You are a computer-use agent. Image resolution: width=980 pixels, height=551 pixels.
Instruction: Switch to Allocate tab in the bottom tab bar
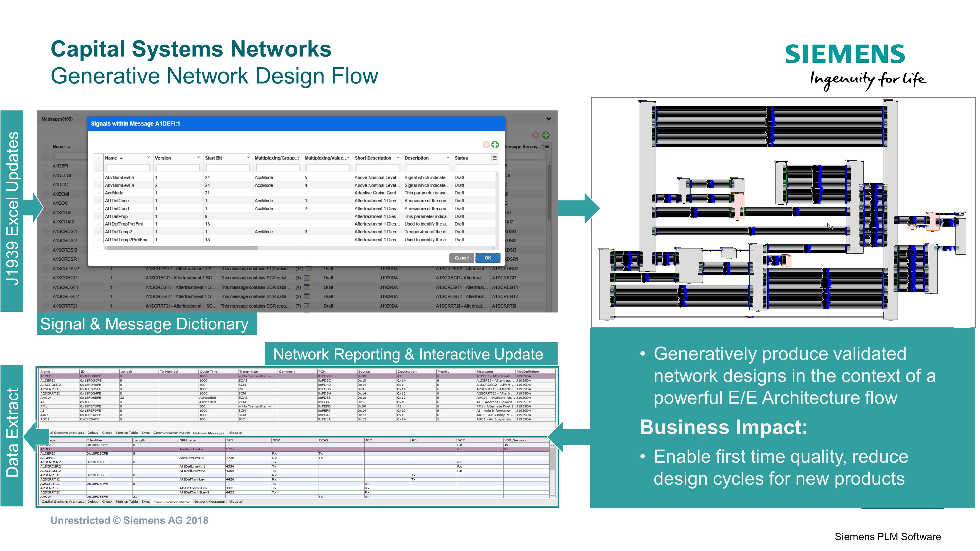pos(235,502)
